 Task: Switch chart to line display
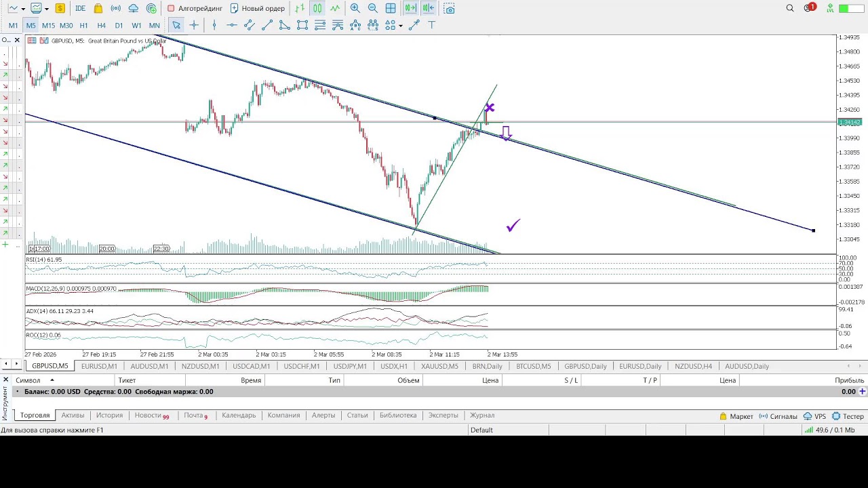335,8
